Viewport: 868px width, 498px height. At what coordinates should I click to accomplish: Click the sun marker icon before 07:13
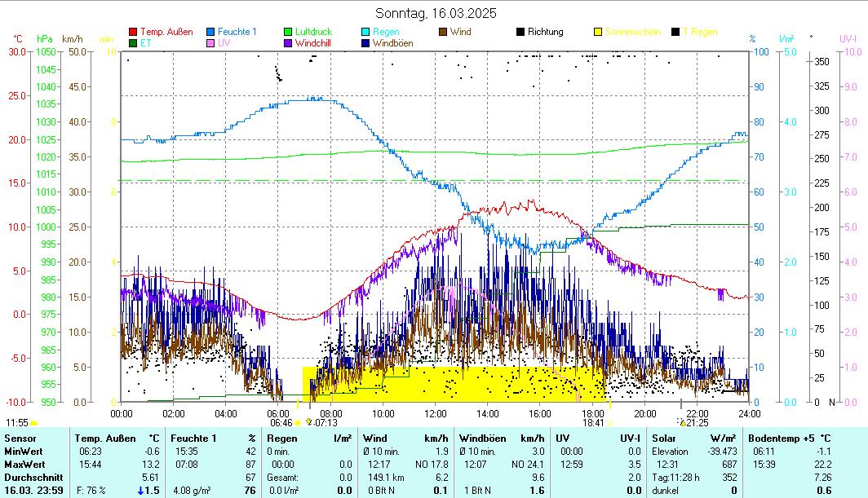[309, 422]
